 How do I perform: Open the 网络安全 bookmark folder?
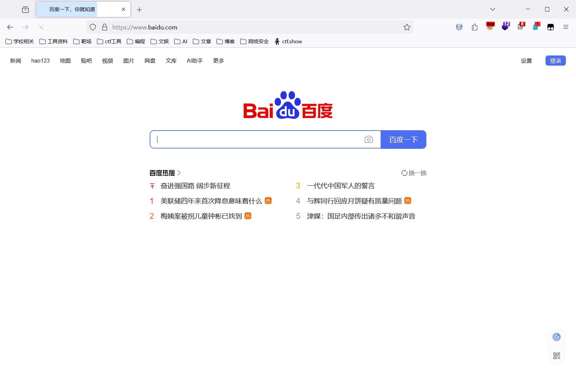254,41
